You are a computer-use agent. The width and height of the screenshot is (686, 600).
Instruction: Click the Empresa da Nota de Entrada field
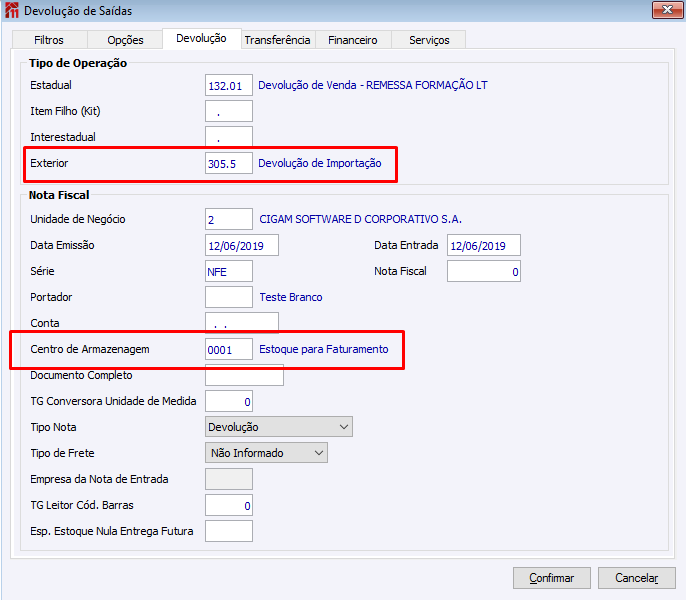[229, 479]
